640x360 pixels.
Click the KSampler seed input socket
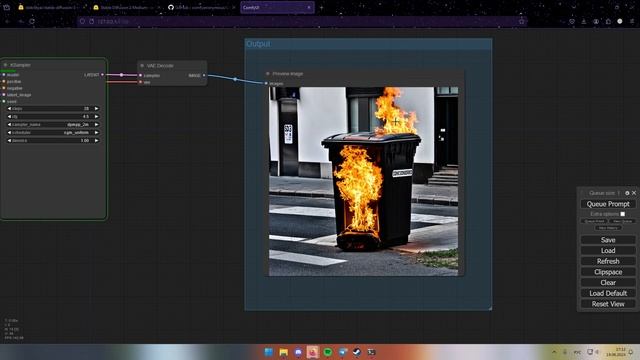click(4, 101)
